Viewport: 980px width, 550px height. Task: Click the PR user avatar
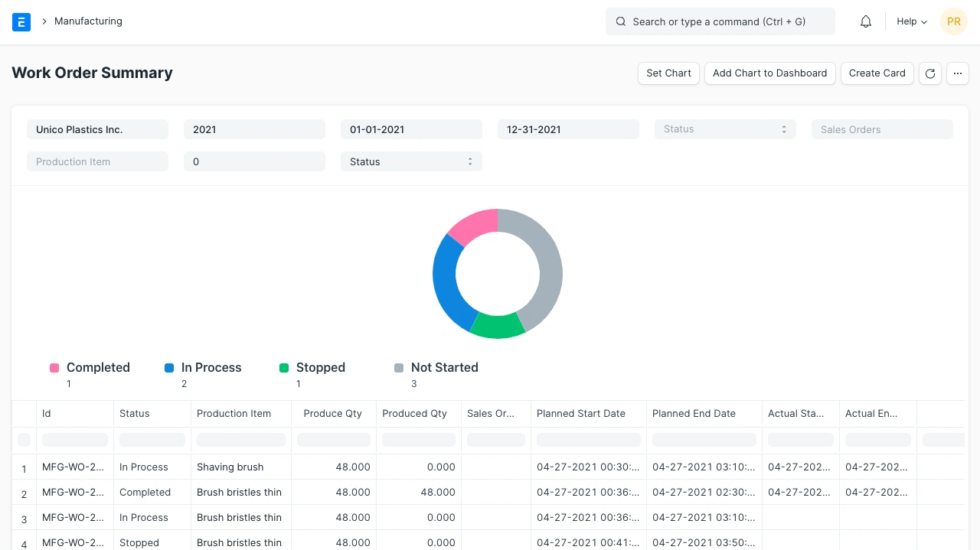coord(954,21)
